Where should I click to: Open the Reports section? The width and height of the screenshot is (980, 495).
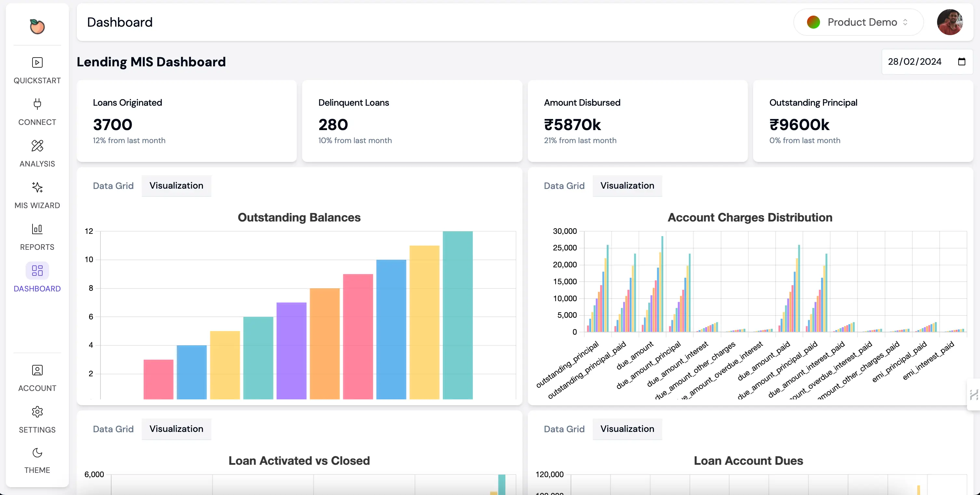point(36,237)
